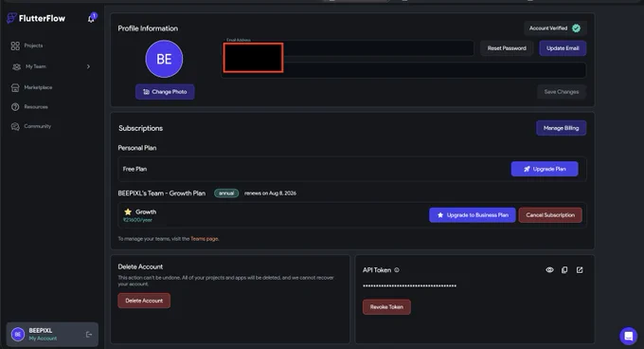644x349 pixels.
Task: Click the small BE avatar in sidebar
Action: [18, 335]
